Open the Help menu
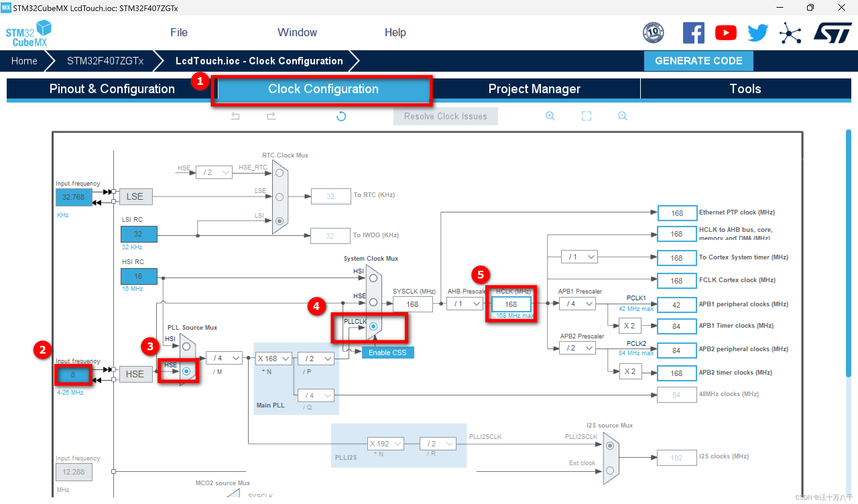The height and width of the screenshot is (504, 858). click(x=395, y=33)
